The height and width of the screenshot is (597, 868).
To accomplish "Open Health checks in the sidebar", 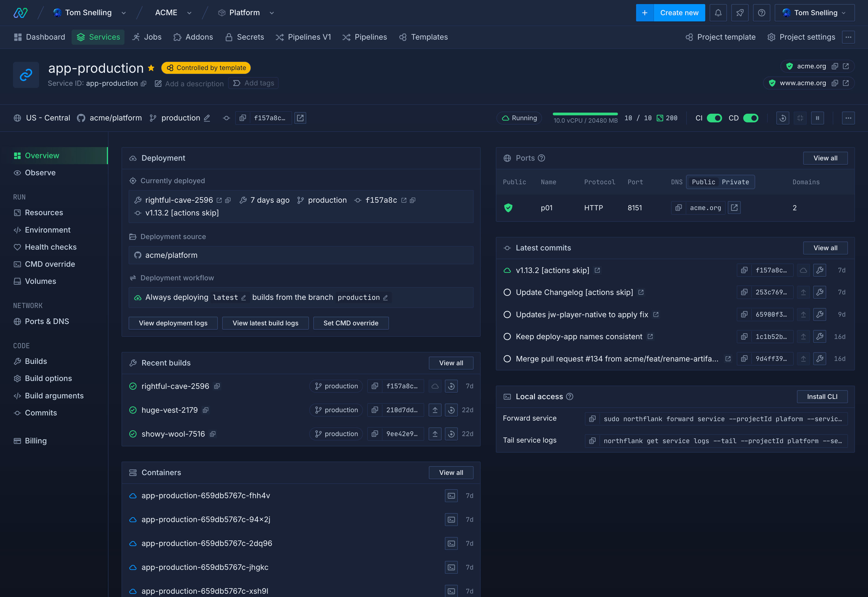I will click(50, 247).
